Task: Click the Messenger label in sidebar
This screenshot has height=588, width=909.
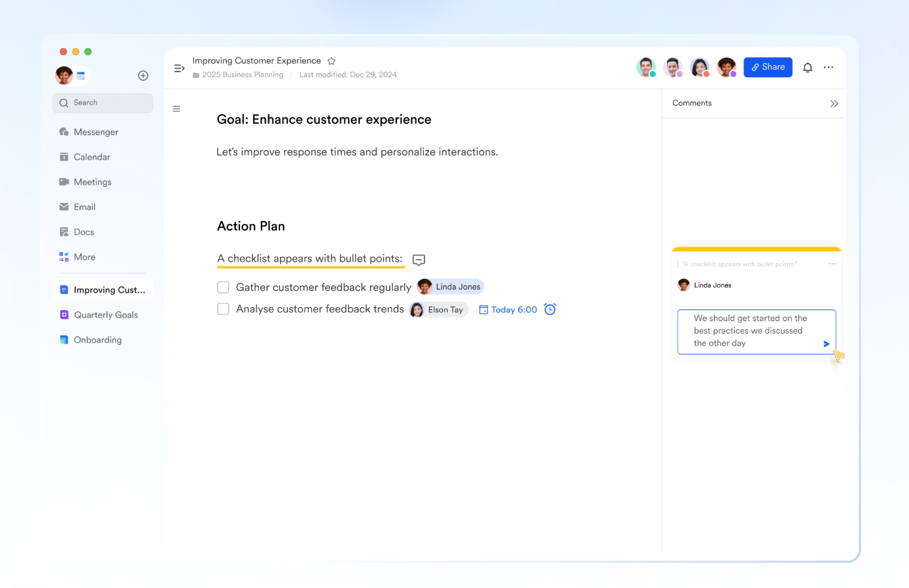Action: pos(96,132)
